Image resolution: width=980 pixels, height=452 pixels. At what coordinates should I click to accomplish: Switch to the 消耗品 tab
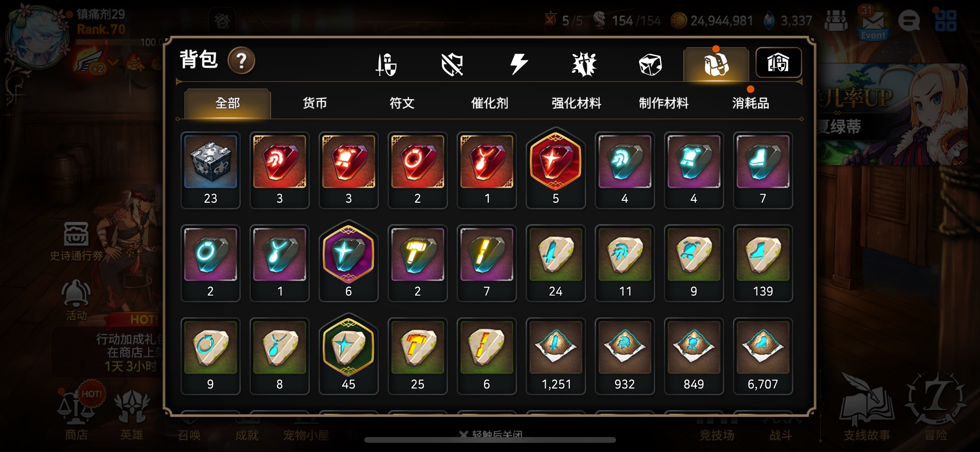(751, 103)
